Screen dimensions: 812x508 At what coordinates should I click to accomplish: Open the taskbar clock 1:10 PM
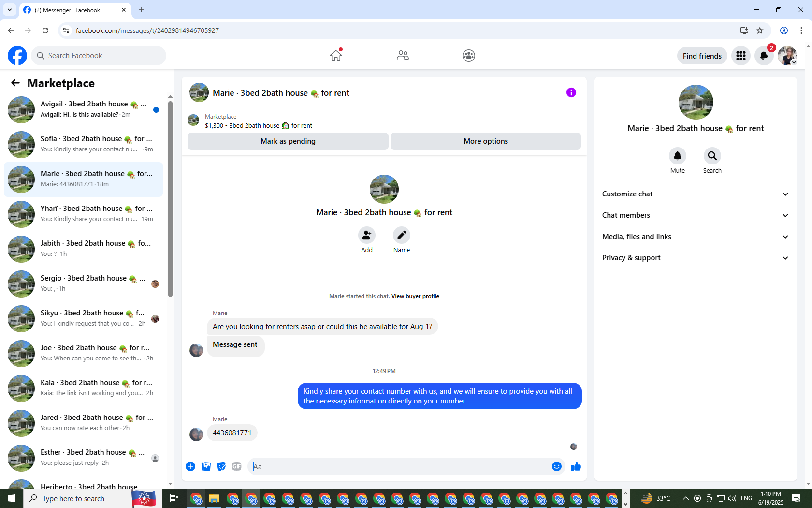click(770, 498)
